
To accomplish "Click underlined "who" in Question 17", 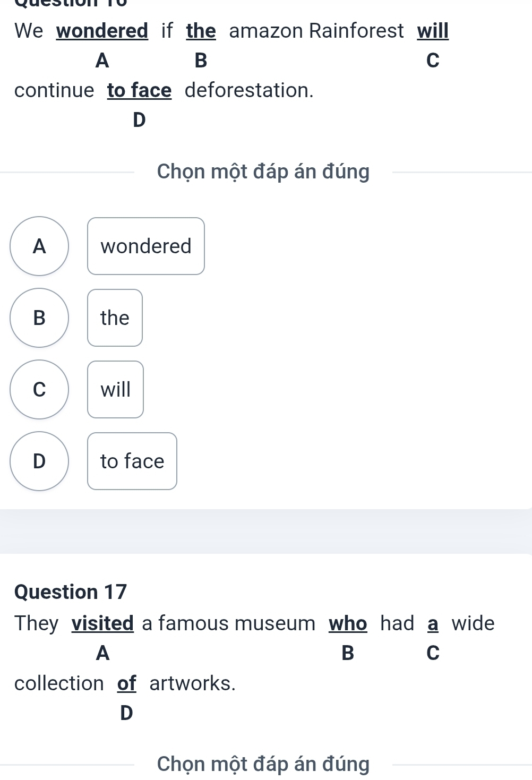I will (348, 623).
